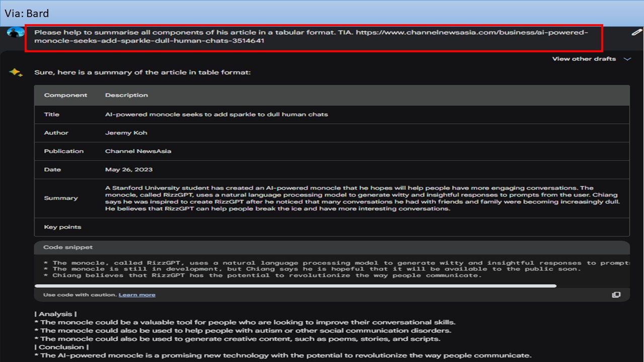Click the Publication row Channel NewsAsia
This screenshot has height=362, width=644.
click(332, 151)
